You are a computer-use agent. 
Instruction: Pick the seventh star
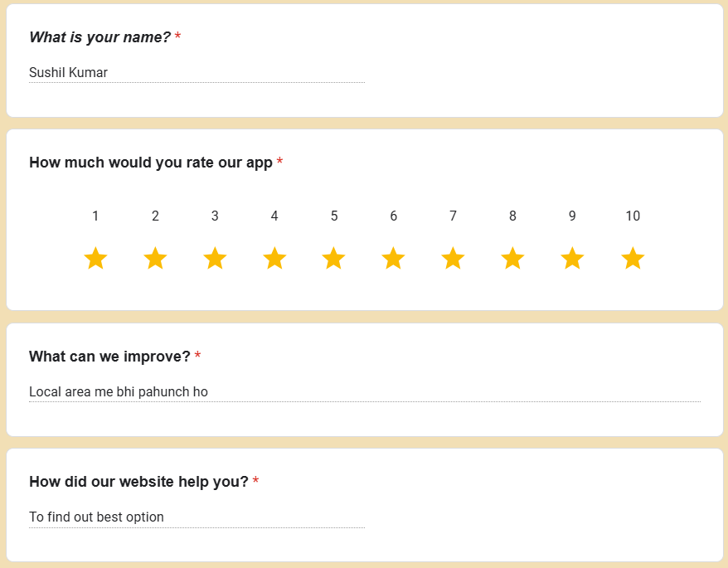click(453, 259)
